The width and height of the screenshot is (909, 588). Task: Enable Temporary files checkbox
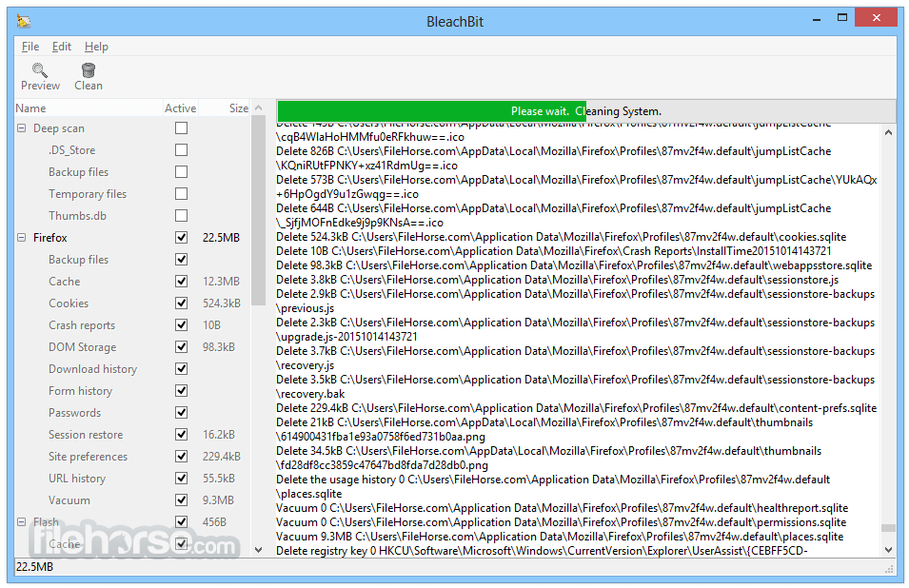tap(182, 193)
